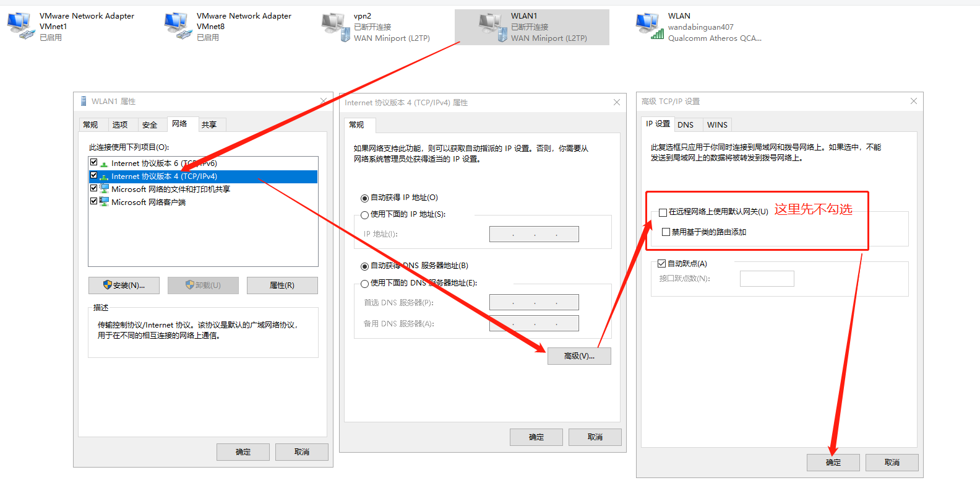Click 确定 in TCP/IPv4 属性 window
Viewport: 980px width, 488px height.
536,437
